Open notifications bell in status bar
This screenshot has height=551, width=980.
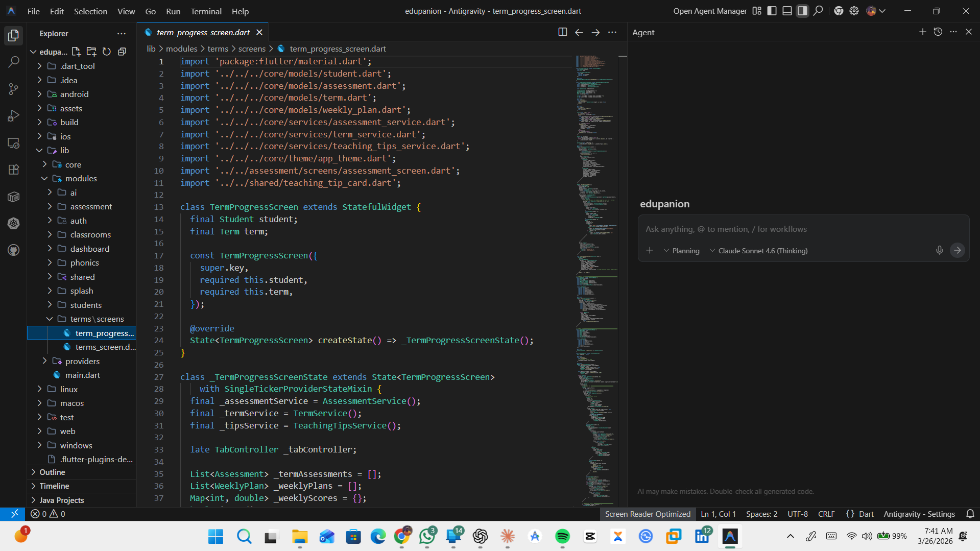[x=970, y=514]
